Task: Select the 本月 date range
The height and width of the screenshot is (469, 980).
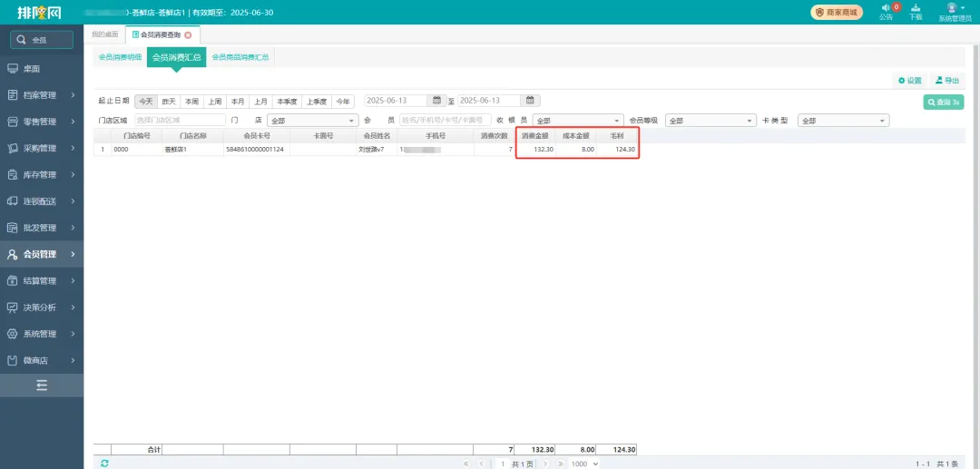Action: (238, 102)
